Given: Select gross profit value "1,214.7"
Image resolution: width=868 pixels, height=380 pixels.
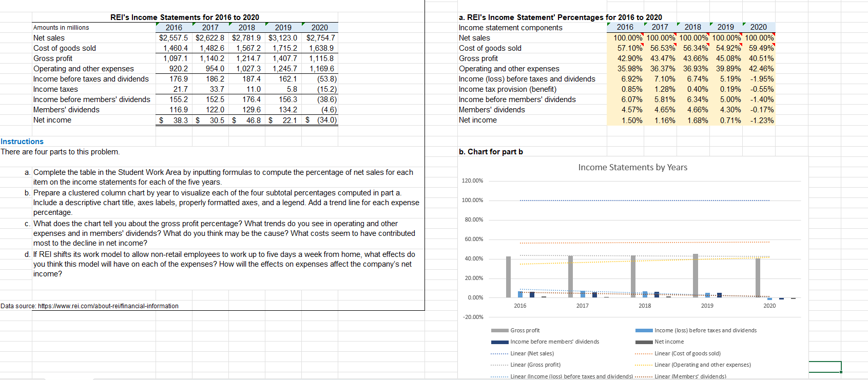Looking at the screenshot, I should coord(248,58).
